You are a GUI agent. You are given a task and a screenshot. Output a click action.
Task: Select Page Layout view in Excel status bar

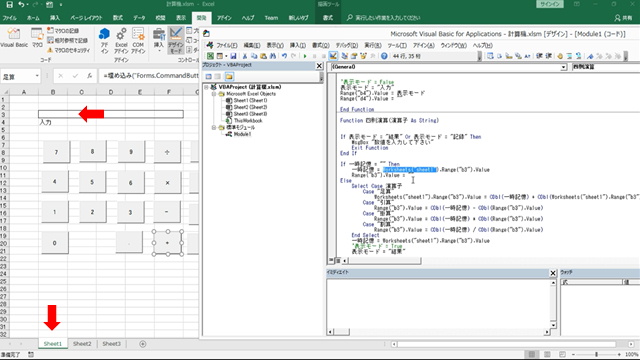point(547,354)
